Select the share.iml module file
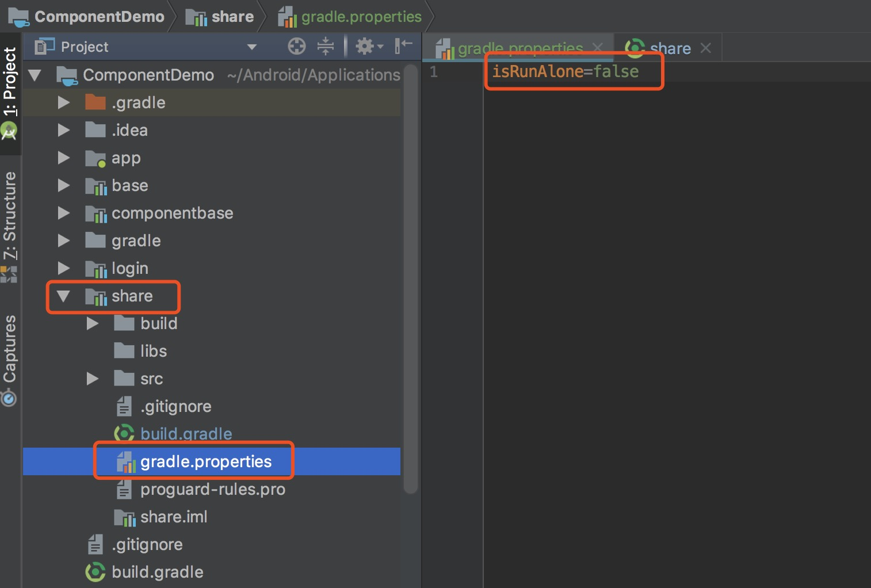This screenshot has width=871, height=588. pos(173,517)
